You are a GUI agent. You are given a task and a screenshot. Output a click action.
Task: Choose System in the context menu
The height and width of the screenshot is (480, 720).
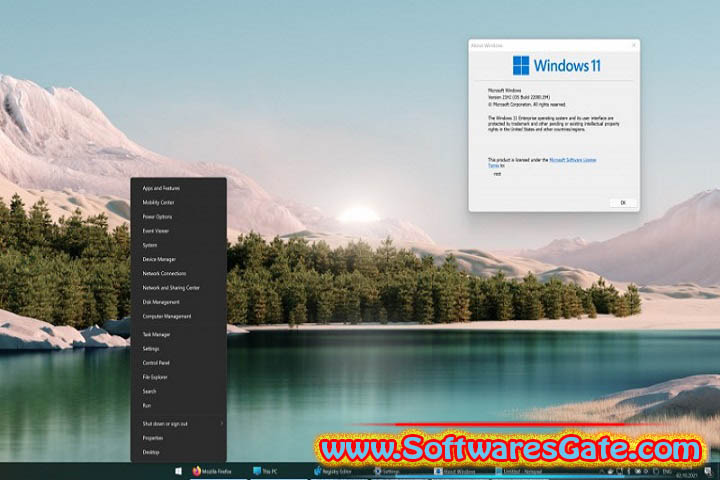pos(179,245)
